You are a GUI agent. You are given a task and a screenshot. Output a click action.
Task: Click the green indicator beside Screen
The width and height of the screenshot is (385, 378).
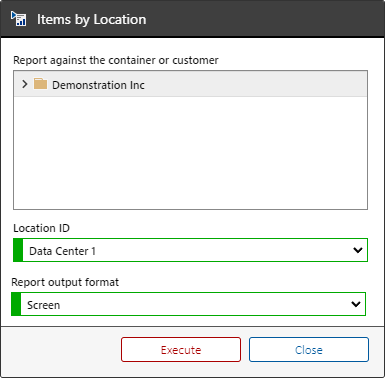tap(16, 304)
